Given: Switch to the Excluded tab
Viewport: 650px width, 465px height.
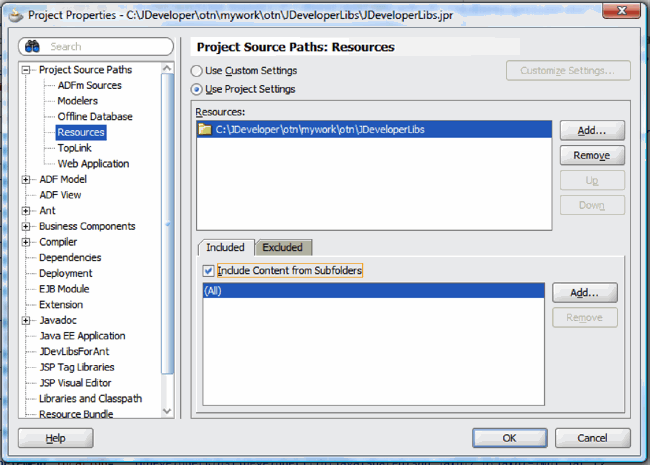Looking at the screenshot, I should pyautogui.click(x=282, y=248).
